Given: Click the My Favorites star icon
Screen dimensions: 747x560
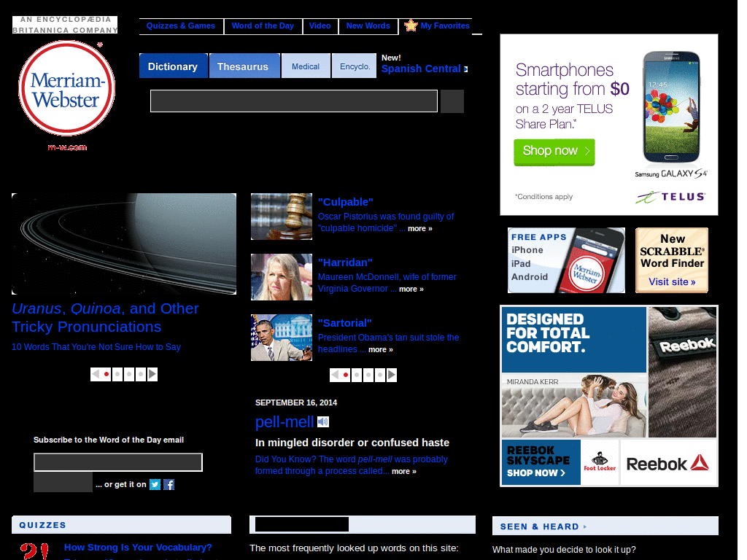Looking at the screenshot, I should click(411, 26).
